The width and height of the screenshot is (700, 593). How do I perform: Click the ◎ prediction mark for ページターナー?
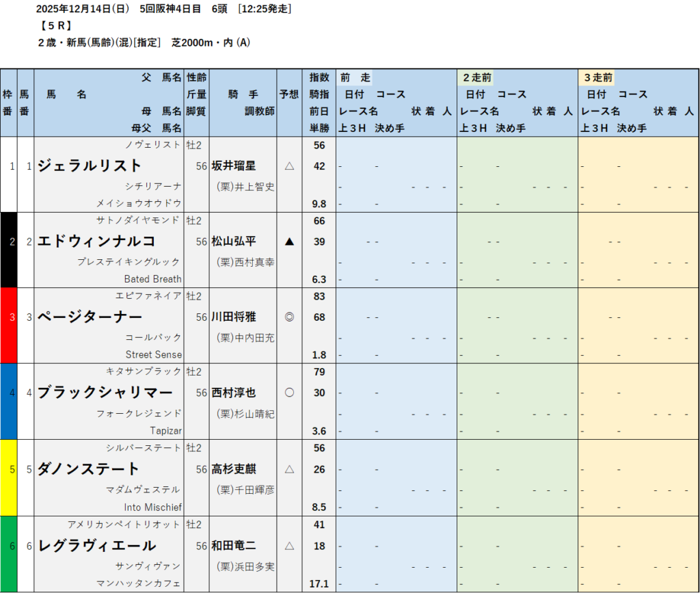pyautogui.click(x=289, y=317)
